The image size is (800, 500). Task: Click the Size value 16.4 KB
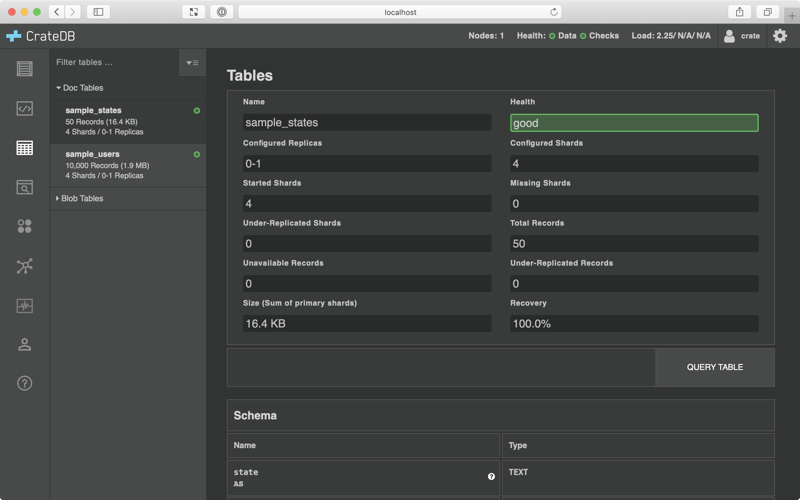[x=367, y=323]
